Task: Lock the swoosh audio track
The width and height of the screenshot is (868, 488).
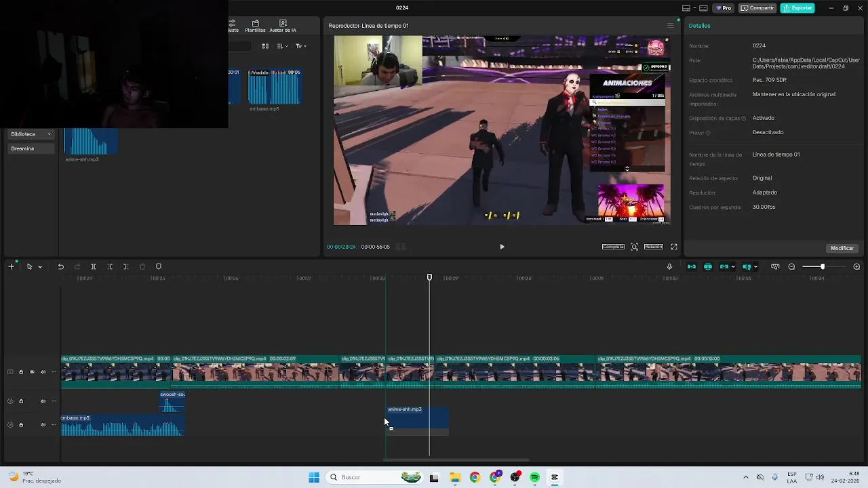Action: 21,401
